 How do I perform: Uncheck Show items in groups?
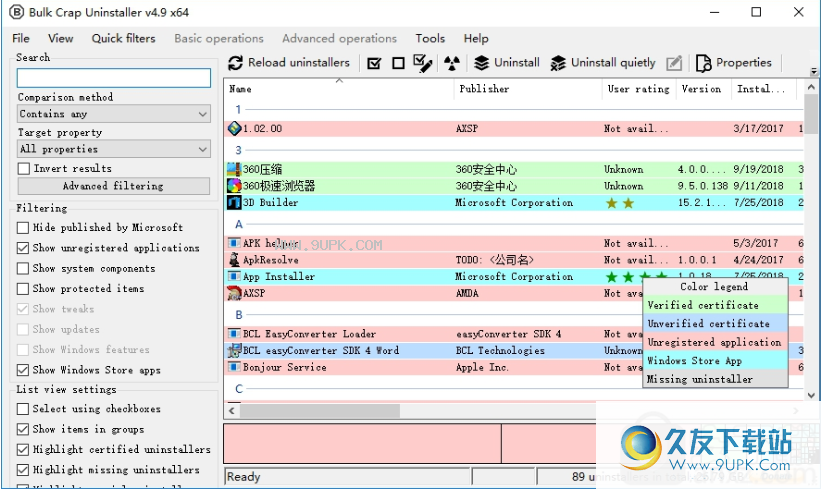click(23, 429)
